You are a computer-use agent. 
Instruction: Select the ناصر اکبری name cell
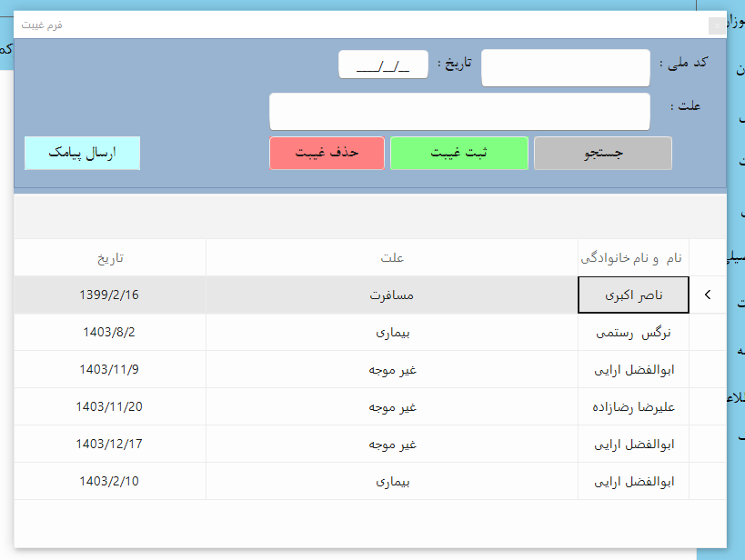pos(634,295)
